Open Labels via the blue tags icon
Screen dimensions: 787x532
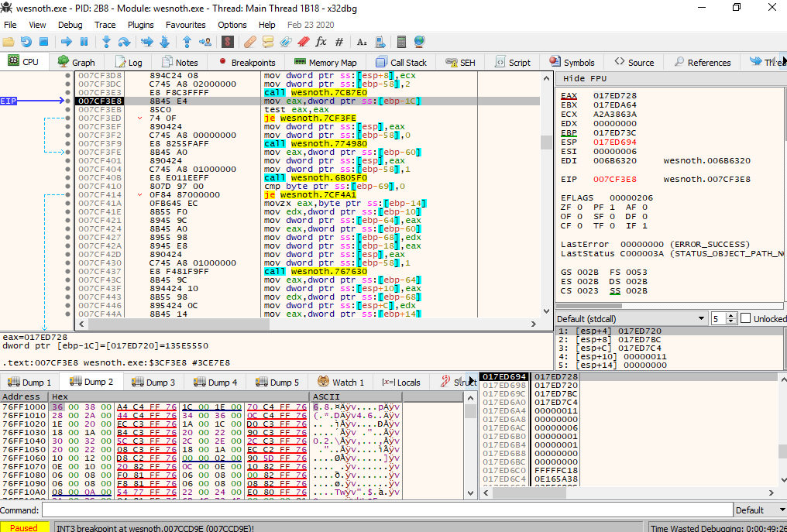[x=286, y=42]
